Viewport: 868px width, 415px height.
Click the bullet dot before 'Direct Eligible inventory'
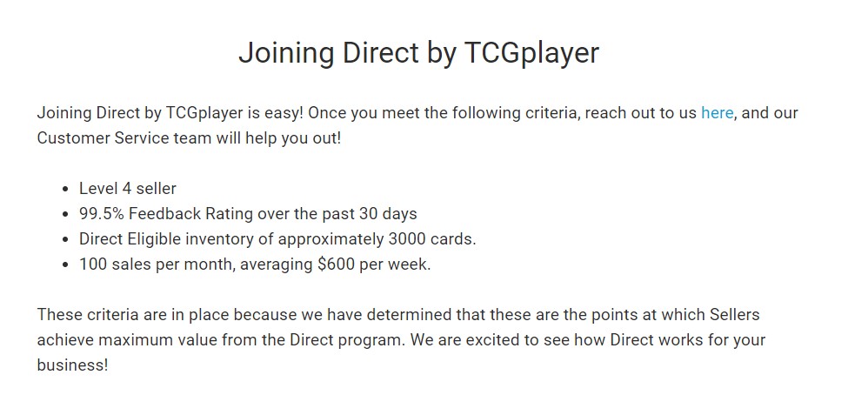pos(65,239)
